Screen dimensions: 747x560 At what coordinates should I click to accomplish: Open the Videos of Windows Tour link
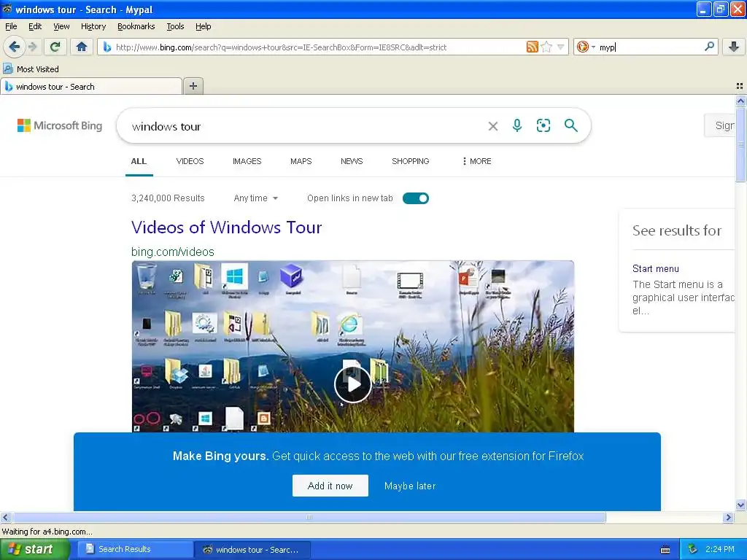click(x=226, y=227)
